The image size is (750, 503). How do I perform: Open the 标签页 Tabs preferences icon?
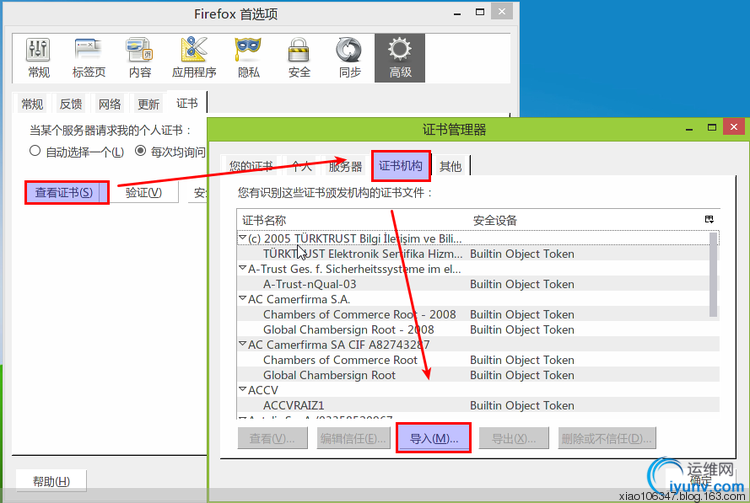pos(88,58)
